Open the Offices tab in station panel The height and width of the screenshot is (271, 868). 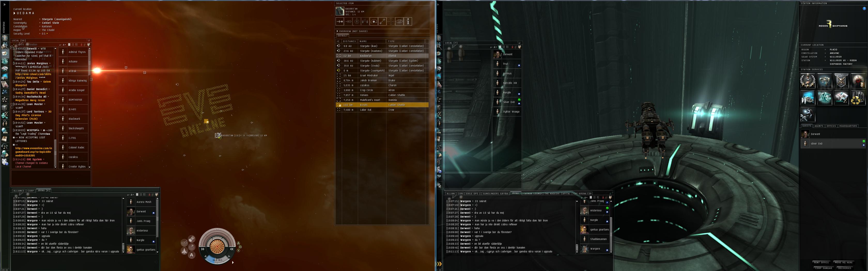point(831,126)
